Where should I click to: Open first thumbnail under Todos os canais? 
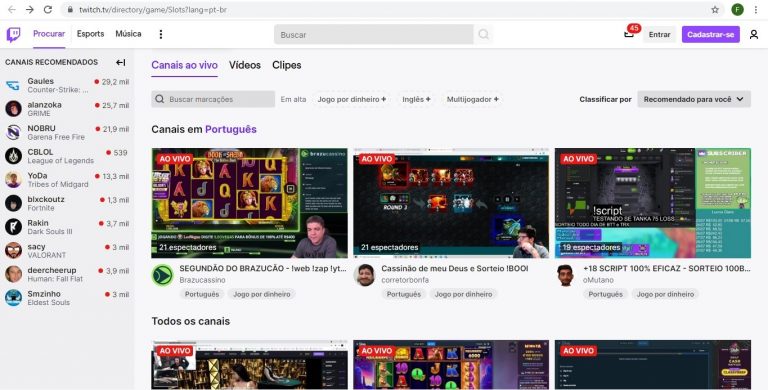tap(249, 365)
